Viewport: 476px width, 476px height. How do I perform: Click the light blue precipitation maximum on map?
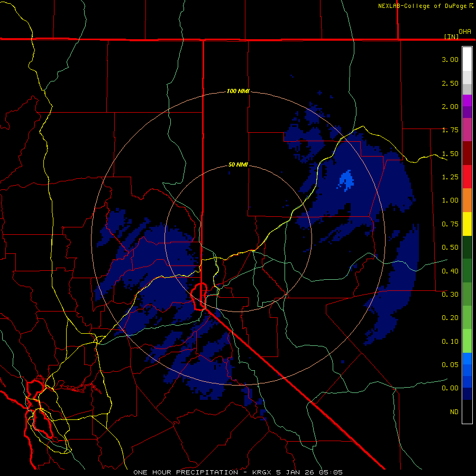point(346,180)
